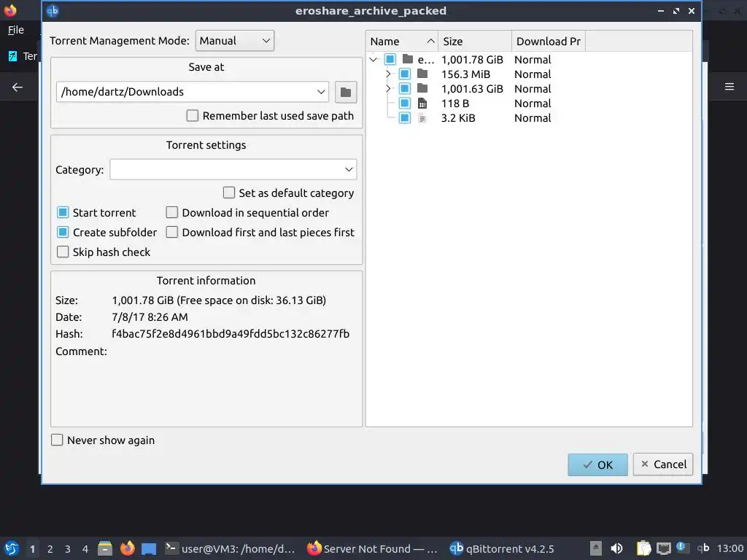The image size is (747, 560).
Task: Switch to user@VM3 terminal taskbar entry
Action: pyautogui.click(x=230, y=548)
